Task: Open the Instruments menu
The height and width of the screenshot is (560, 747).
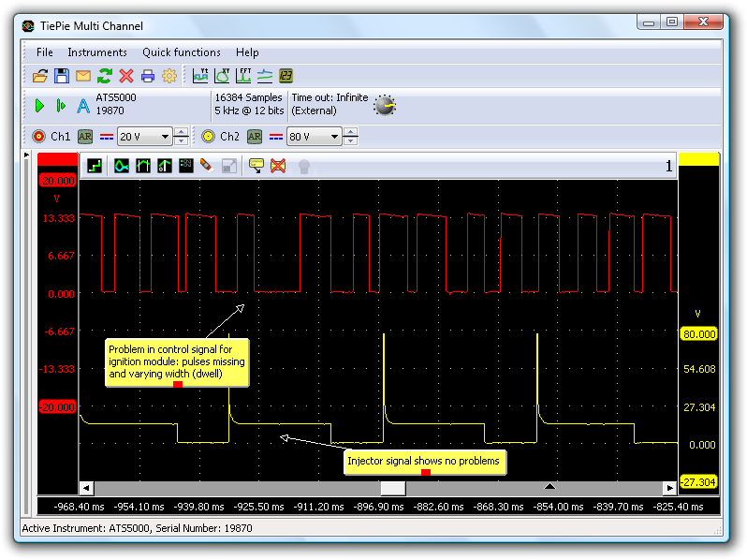Action: coord(96,52)
